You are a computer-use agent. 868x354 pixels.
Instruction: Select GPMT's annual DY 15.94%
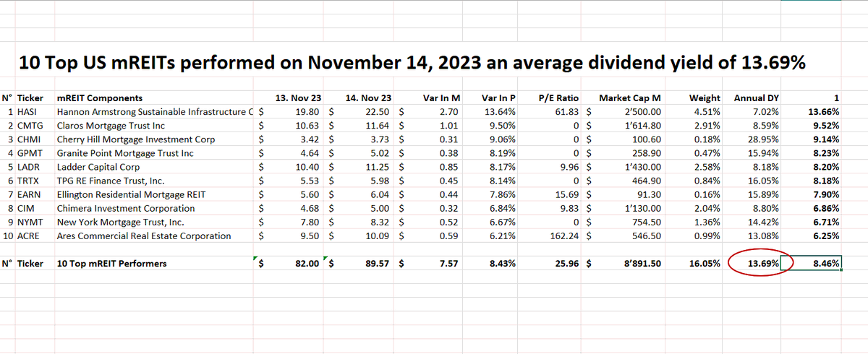click(764, 153)
